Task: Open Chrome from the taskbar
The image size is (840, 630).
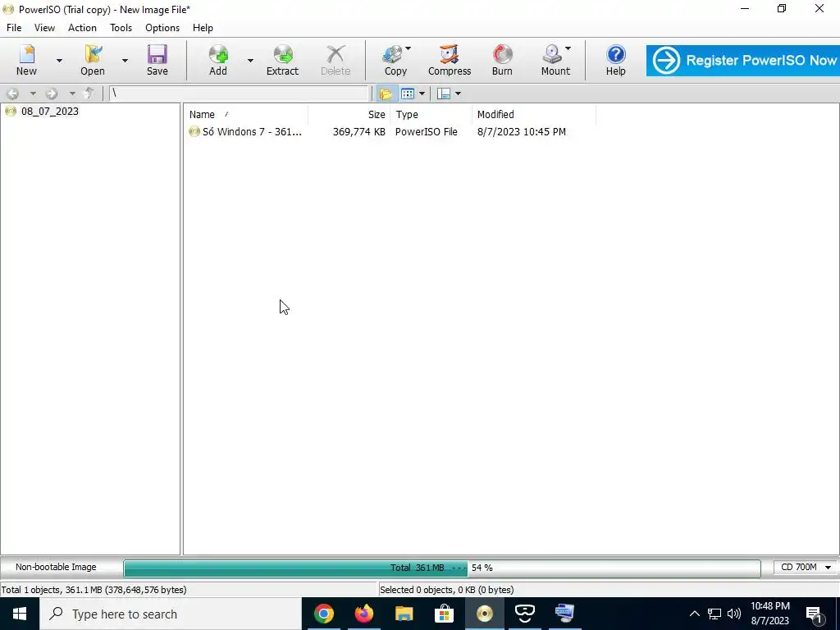Action: [323, 614]
